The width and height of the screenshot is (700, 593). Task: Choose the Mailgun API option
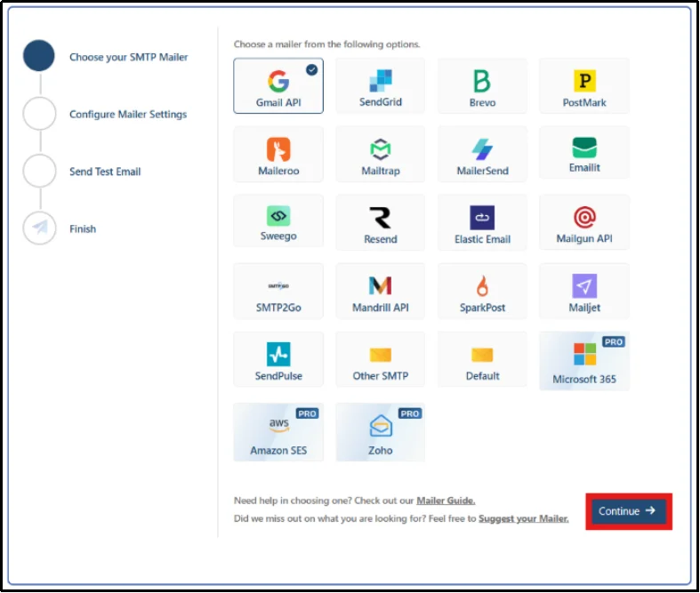click(584, 222)
